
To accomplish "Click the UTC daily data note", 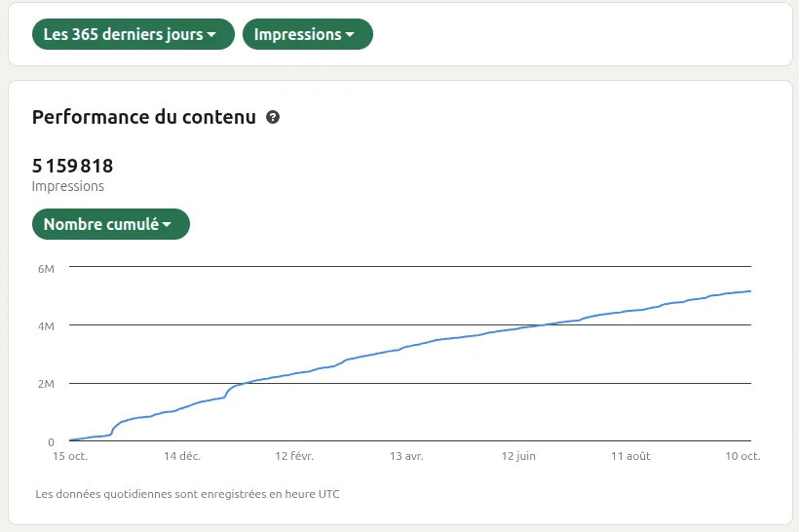I will (187, 494).
